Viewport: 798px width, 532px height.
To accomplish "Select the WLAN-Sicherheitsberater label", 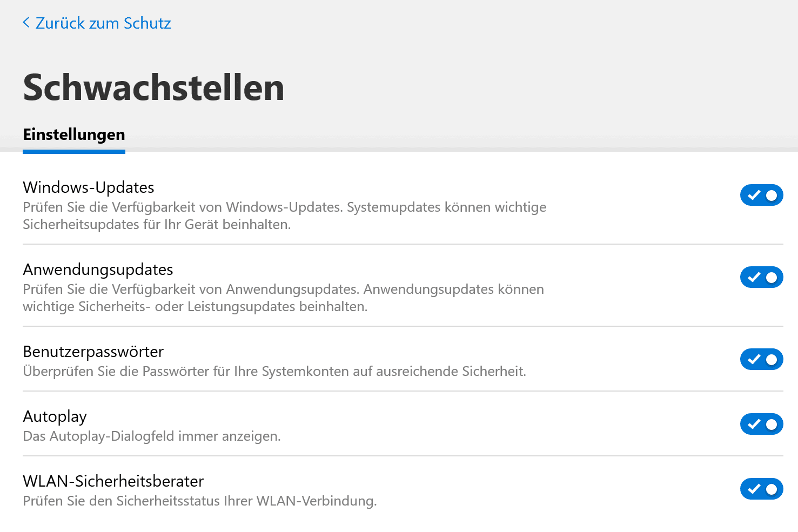I will click(113, 481).
